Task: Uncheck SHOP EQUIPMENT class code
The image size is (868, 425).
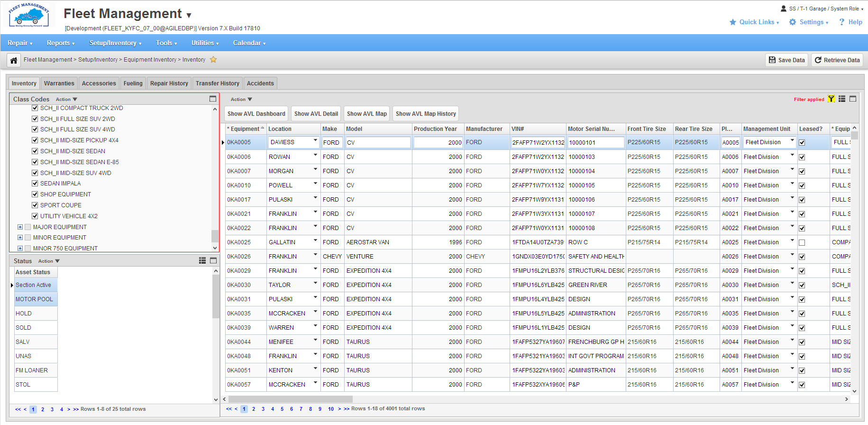Action: coord(35,194)
